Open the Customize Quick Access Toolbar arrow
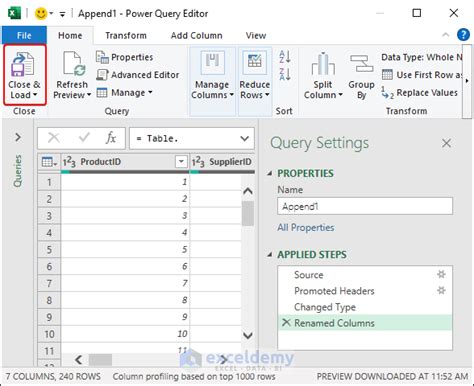The height and width of the screenshot is (386, 474). 62,14
